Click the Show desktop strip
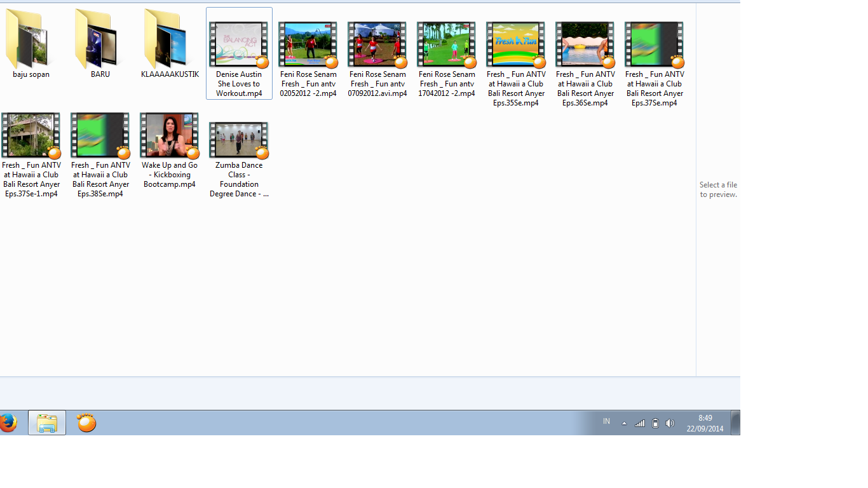This screenshot has width=868, height=488. point(735,423)
